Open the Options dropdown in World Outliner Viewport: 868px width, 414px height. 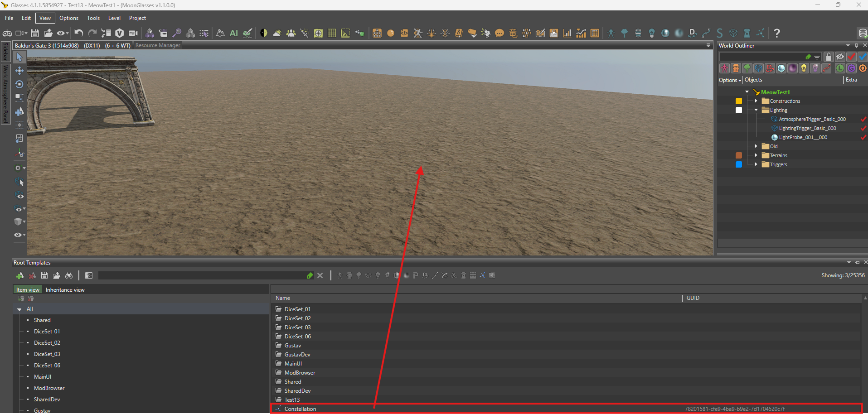(x=730, y=80)
